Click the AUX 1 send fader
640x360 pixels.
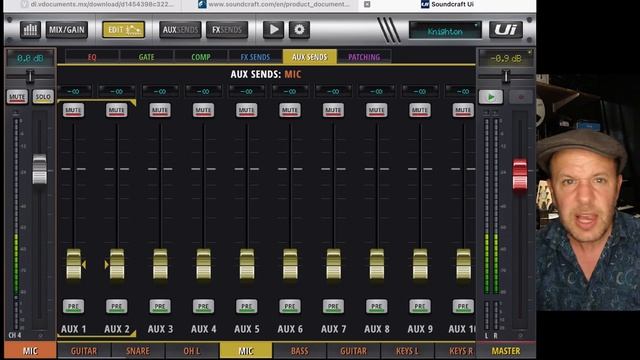(x=73, y=264)
